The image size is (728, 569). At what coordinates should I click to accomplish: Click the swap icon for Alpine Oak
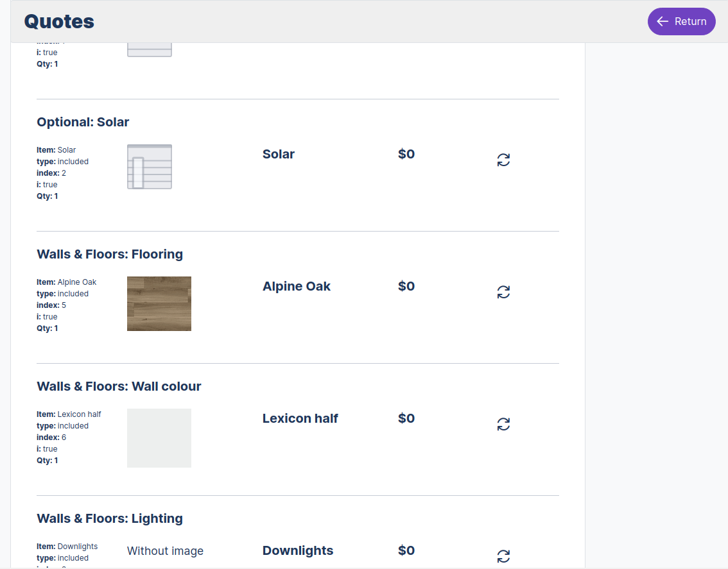(x=503, y=292)
